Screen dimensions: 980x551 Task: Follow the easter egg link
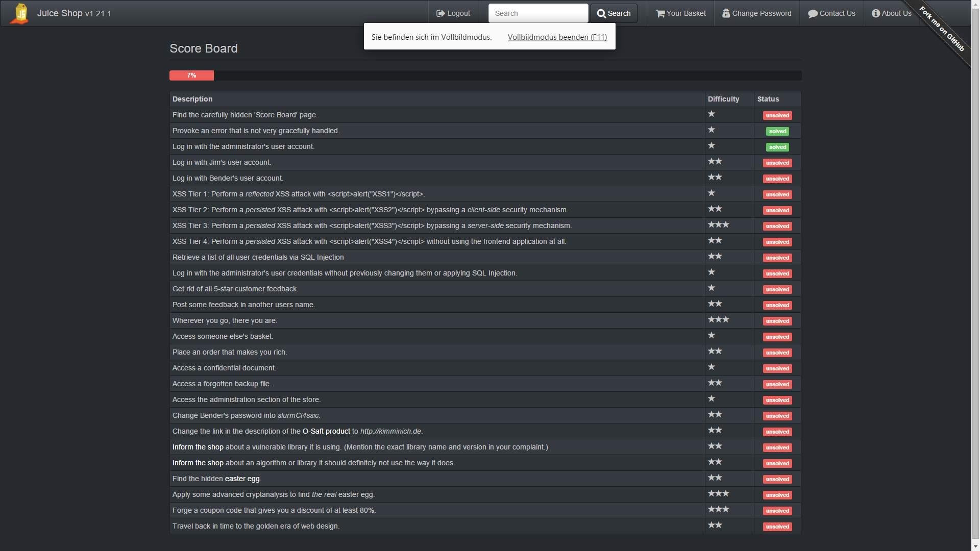pyautogui.click(x=242, y=479)
